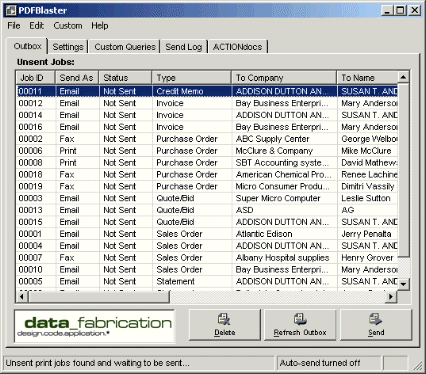Sort by the Job ID column header
426x374 pixels.
pos(36,78)
